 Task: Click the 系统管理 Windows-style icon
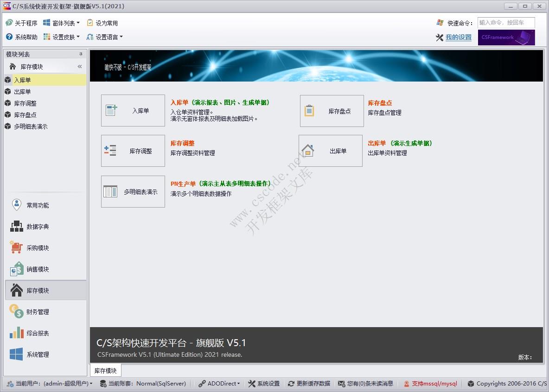coord(16,354)
